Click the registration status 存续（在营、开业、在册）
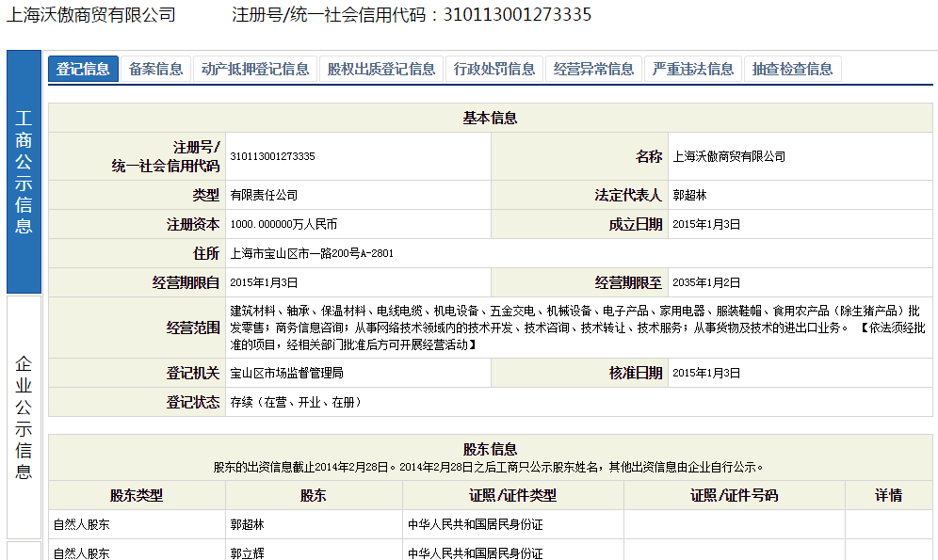The width and height of the screenshot is (938, 560). pyautogui.click(x=296, y=403)
